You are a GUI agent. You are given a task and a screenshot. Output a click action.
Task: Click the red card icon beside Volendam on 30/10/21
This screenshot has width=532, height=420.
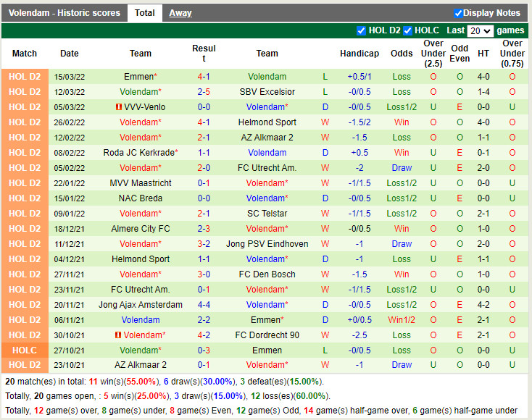[118, 335]
